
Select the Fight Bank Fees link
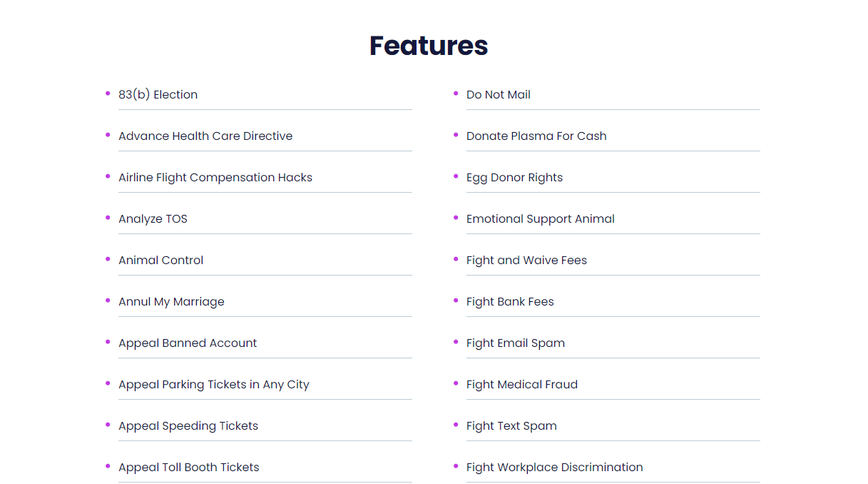tap(510, 301)
